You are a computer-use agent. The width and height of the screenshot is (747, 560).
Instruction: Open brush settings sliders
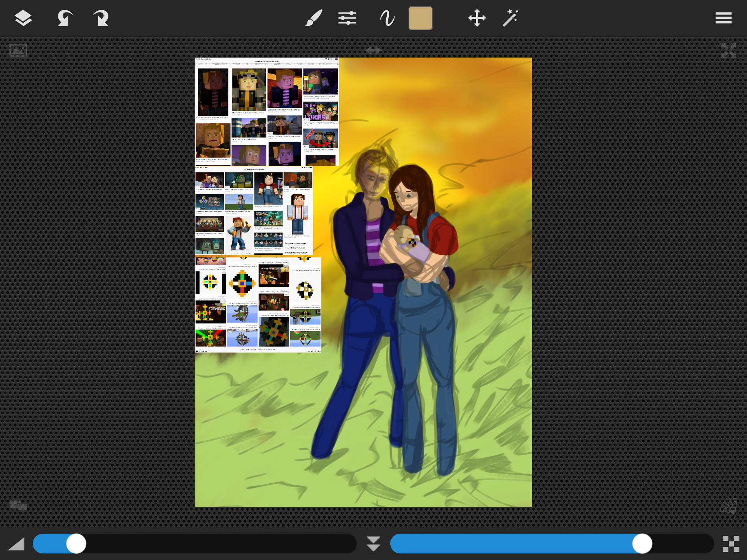pyautogui.click(x=347, y=18)
